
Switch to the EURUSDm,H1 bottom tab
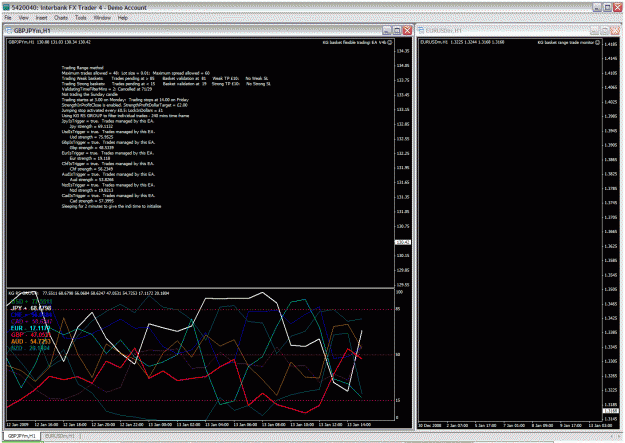[60, 436]
